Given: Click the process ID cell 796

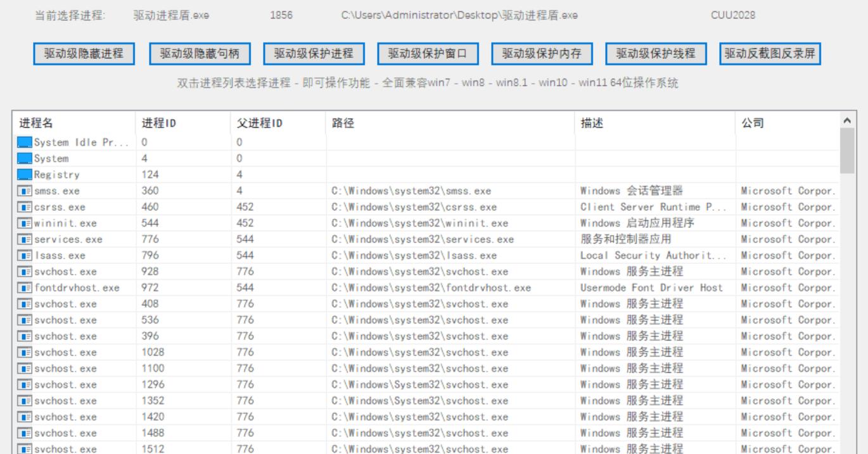Looking at the screenshot, I should 150,256.
